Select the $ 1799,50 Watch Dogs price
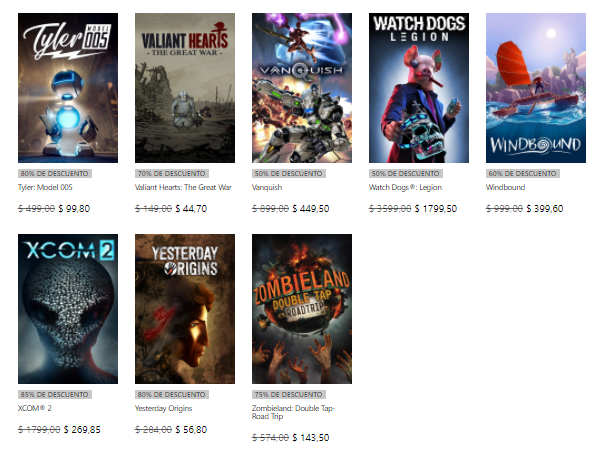Viewport: 607px width, 455px height. [436, 209]
